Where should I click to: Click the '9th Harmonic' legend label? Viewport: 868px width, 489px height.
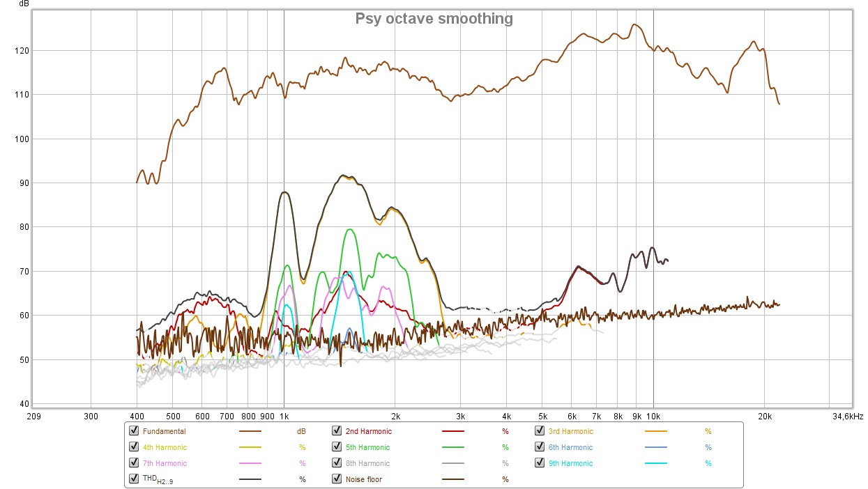tap(570, 464)
